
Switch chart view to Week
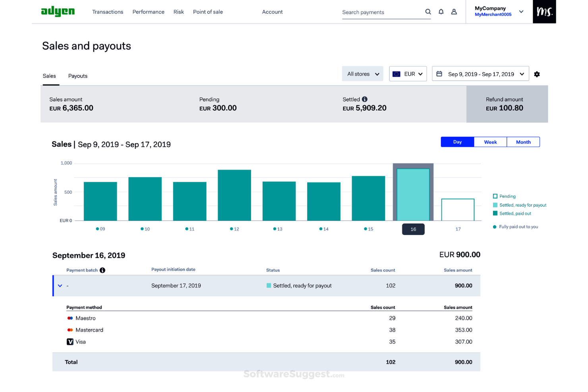pos(490,142)
